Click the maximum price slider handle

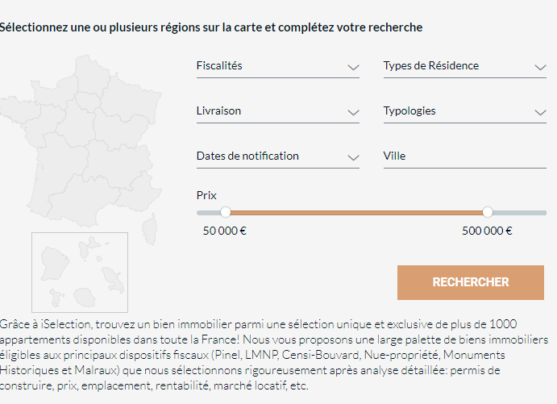[x=488, y=212]
